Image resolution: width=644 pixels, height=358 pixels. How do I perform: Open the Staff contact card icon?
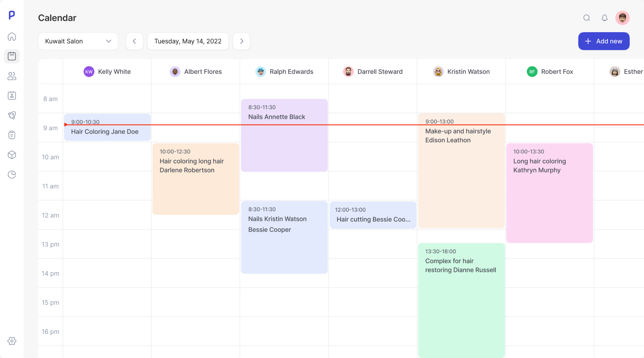coord(12,96)
